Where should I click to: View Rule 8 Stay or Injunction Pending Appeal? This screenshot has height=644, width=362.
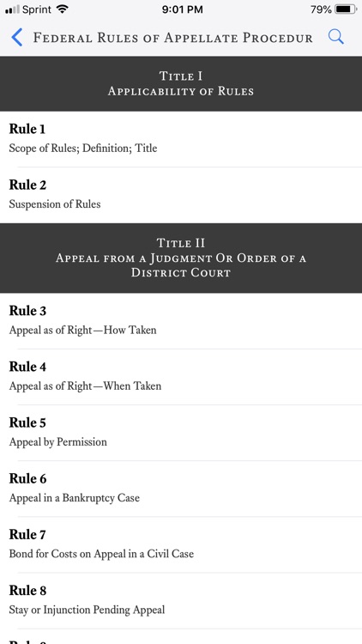(181, 600)
